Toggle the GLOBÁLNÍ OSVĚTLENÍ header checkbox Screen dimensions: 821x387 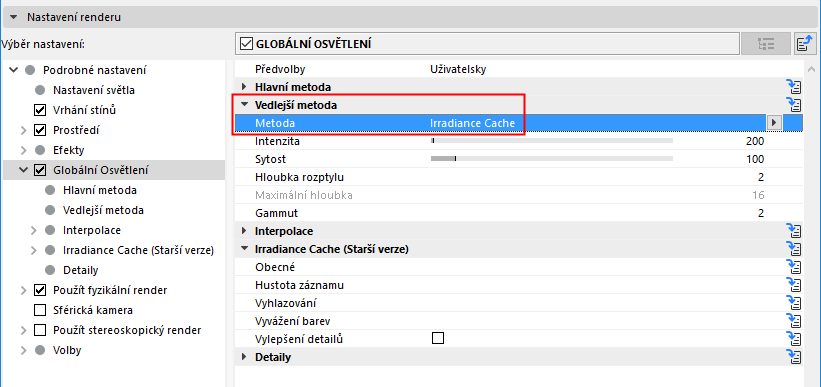(x=246, y=44)
